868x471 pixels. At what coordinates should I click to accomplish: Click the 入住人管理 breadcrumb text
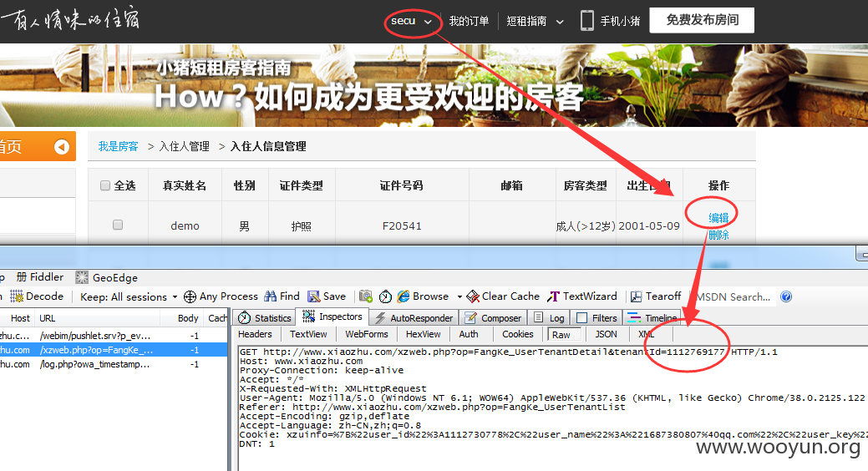click(185, 146)
